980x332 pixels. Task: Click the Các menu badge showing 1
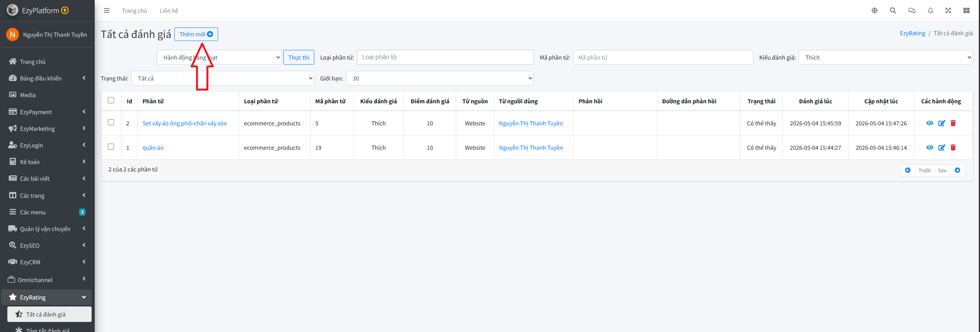(x=82, y=212)
